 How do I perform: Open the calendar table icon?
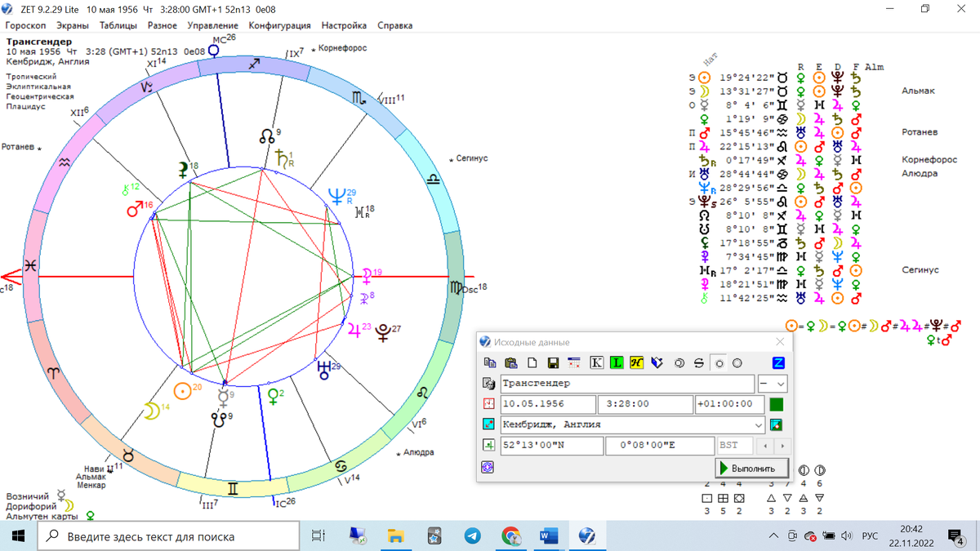pos(574,362)
